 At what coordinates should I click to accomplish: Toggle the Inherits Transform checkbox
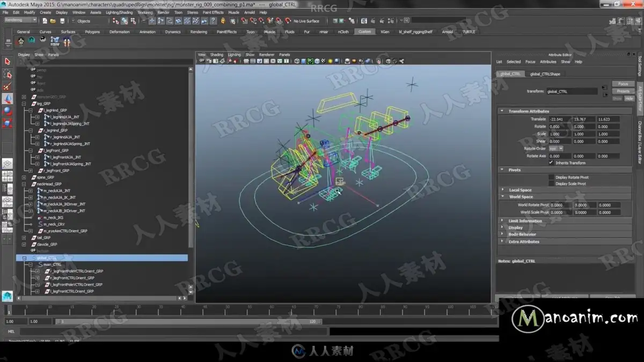(x=551, y=162)
